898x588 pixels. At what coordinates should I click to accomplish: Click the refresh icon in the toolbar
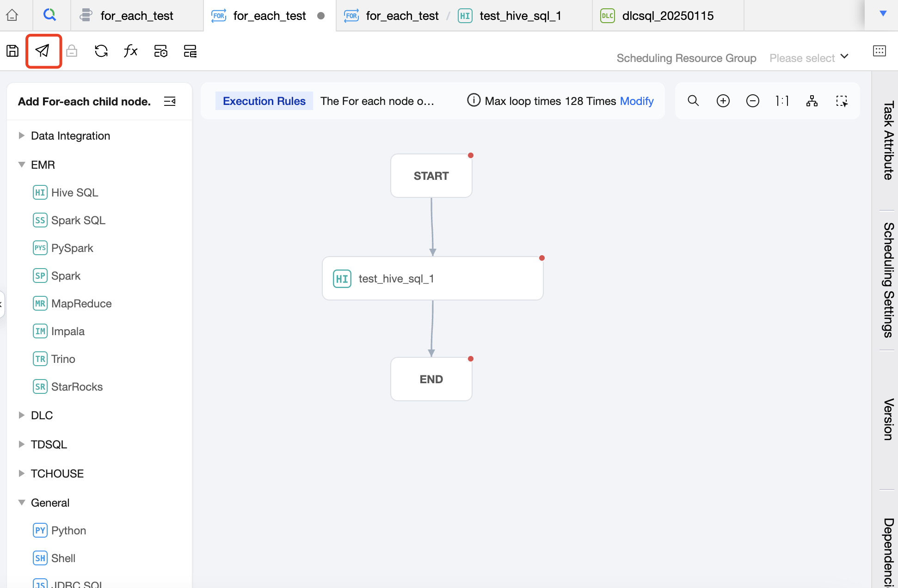pos(101,51)
